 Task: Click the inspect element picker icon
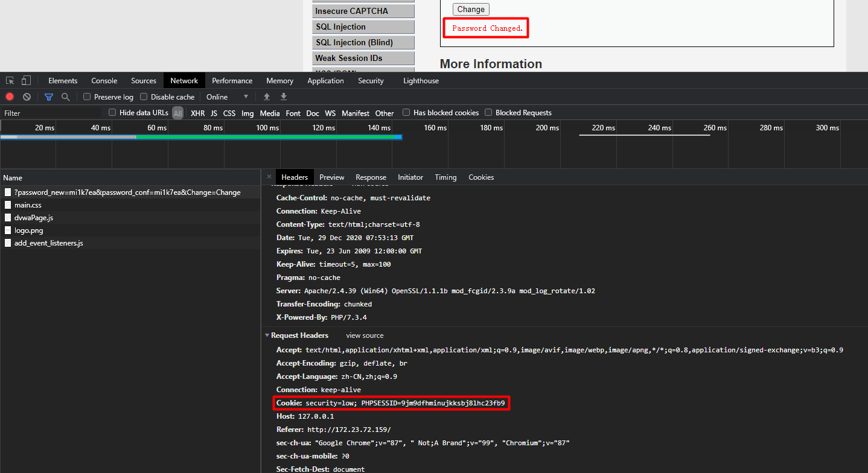coord(10,81)
